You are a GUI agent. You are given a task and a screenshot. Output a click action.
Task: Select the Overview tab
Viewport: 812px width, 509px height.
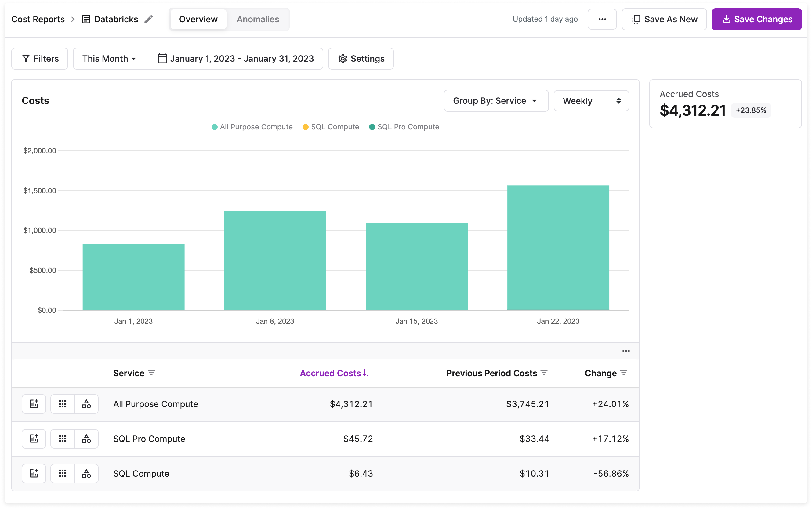point(198,19)
